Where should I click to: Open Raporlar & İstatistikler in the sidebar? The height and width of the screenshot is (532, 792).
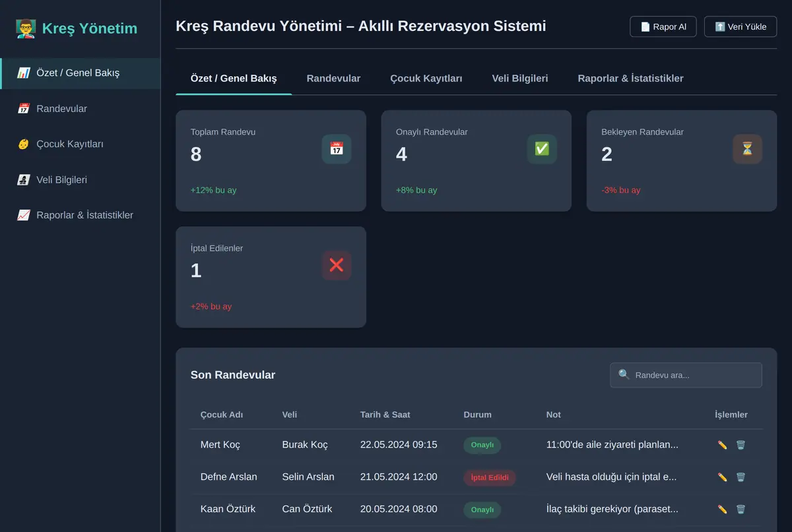[80, 216]
